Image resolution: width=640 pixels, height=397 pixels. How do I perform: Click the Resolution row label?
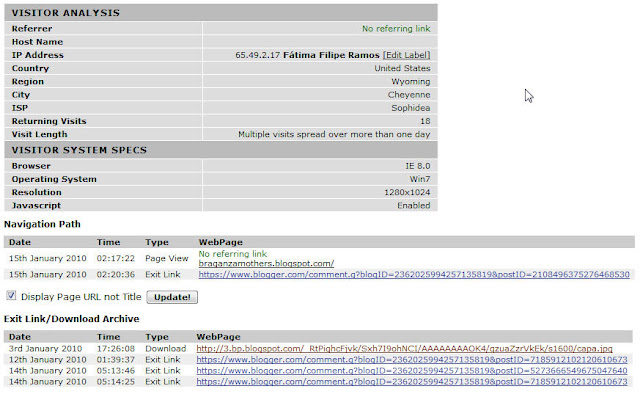[36, 192]
